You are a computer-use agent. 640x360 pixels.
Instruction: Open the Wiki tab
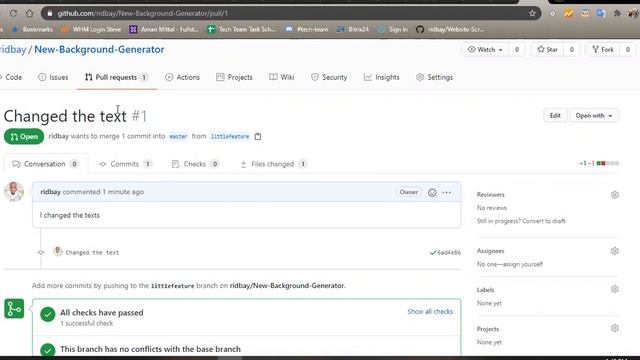coord(282,77)
